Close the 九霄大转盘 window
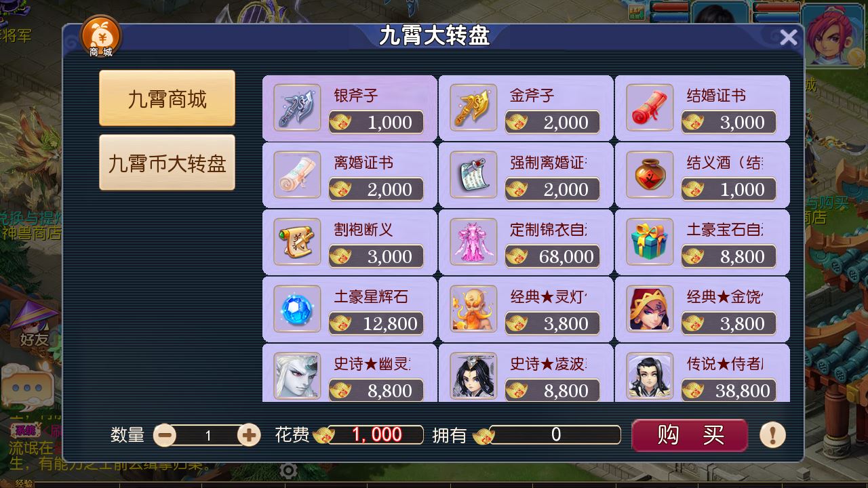Image resolution: width=868 pixels, height=488 pixels. (x=788, y=38)
